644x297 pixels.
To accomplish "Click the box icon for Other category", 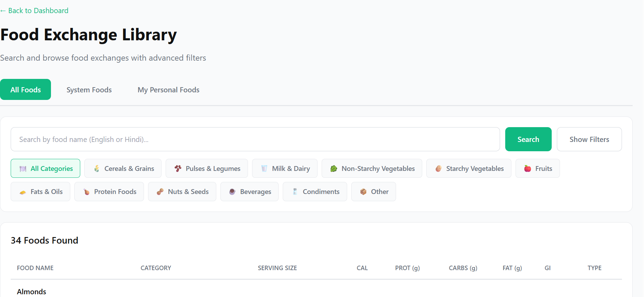I will [363, 192].
